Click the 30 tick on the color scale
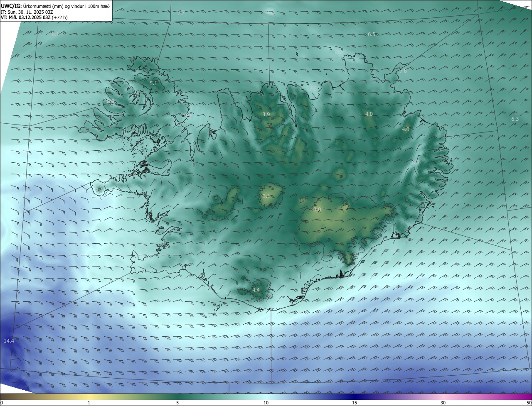 [x=443, y=403]
